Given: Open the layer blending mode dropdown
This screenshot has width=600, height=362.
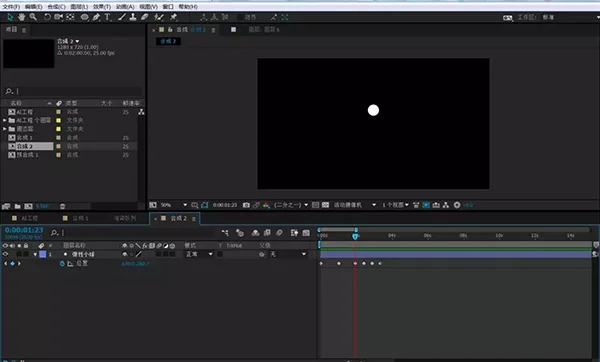Looking at the screenshot, I should point(199,254).
